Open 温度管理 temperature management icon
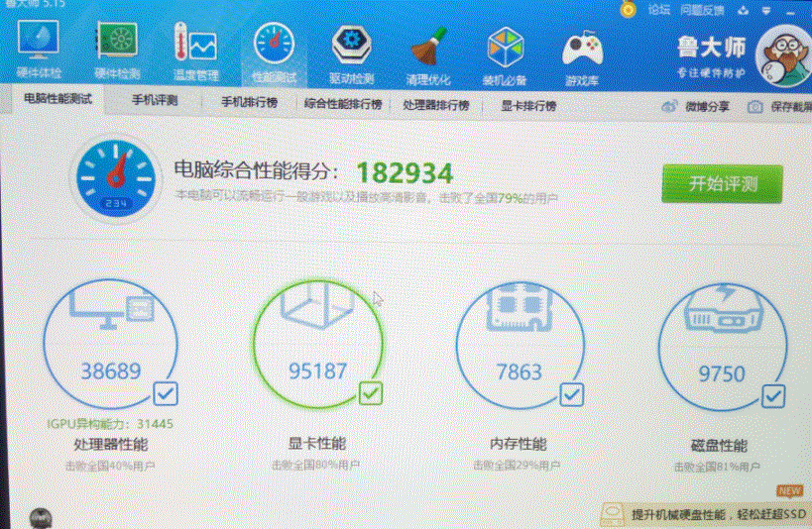The width and height of the screenshot is (812, 529). pyautogui.click(x=195, y=42)
